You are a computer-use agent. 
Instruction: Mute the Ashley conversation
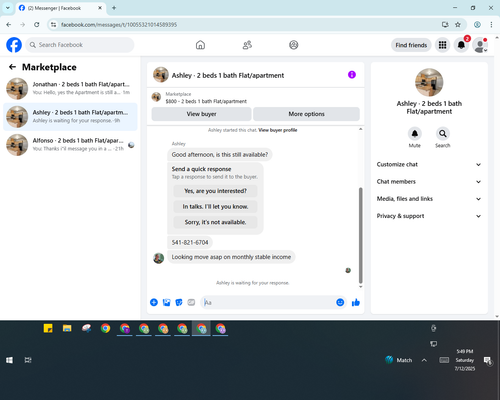[x=415, y=134]
